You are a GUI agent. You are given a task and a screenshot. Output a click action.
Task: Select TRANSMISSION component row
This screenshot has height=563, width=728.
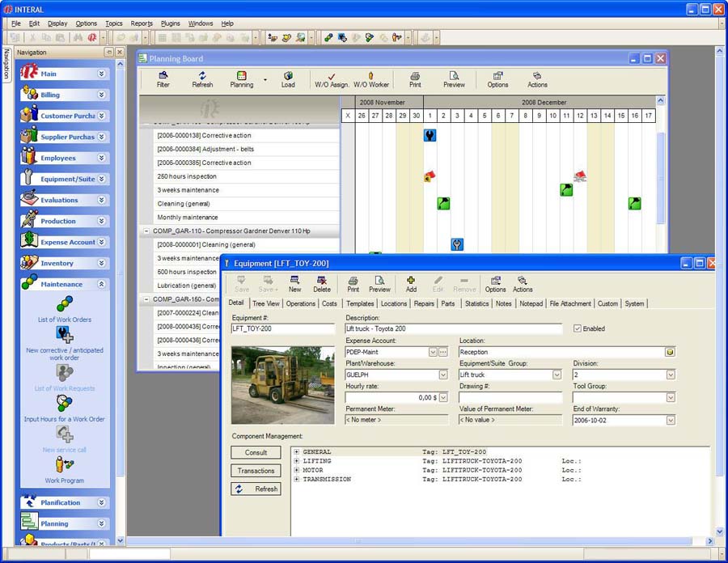click(500, 480)
